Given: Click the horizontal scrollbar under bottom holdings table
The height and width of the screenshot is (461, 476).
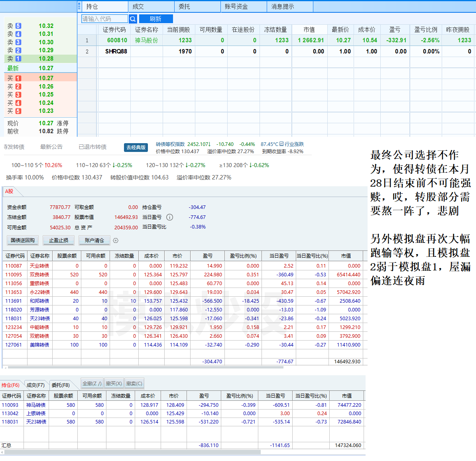Looking at the screenshot, I should [132, 452].
